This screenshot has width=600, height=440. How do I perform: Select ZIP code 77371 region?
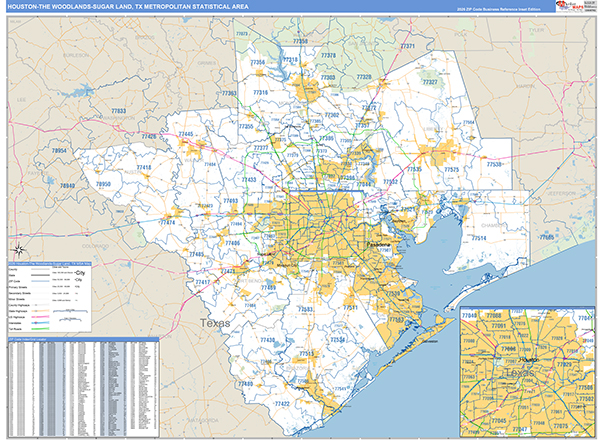(406, 46)
